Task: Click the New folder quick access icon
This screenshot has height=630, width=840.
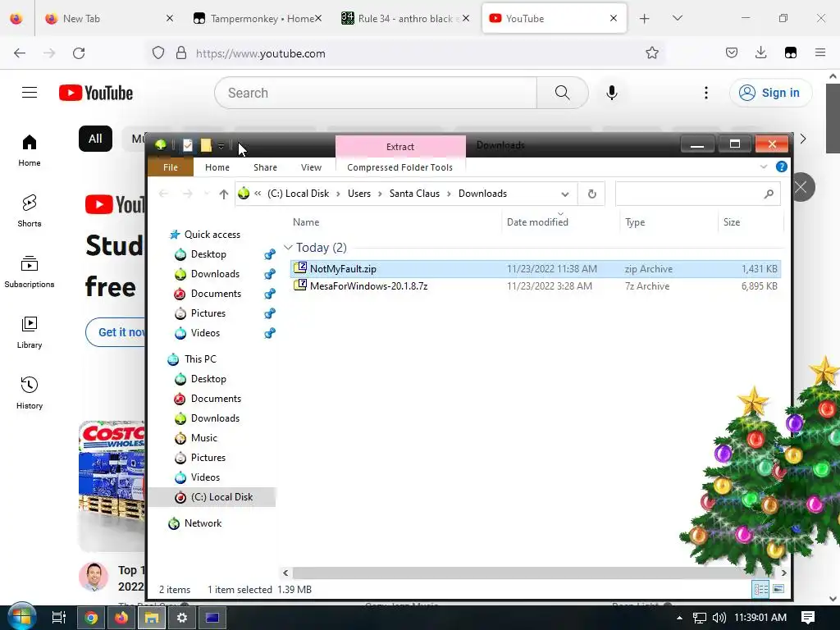Action: pyautogui.click(x=206, y=145)
